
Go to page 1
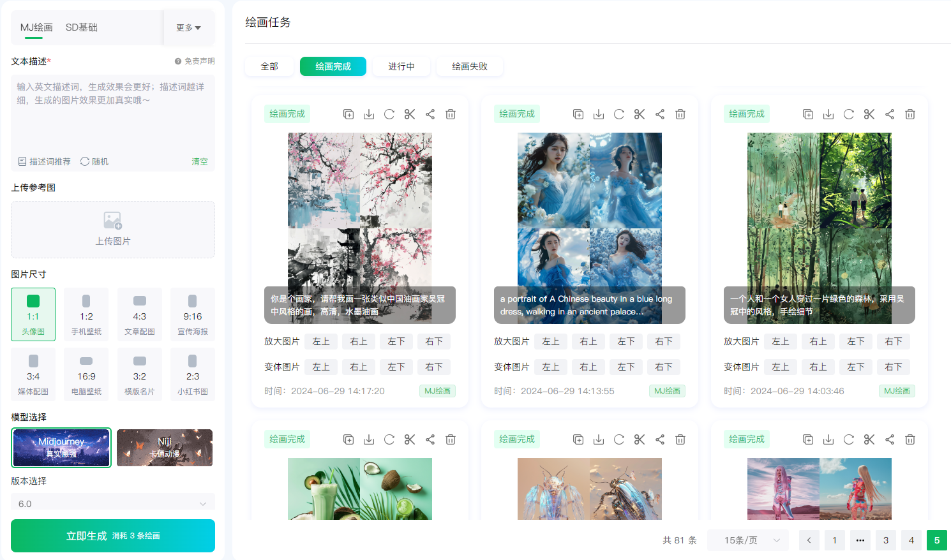[x=835, y=540]
